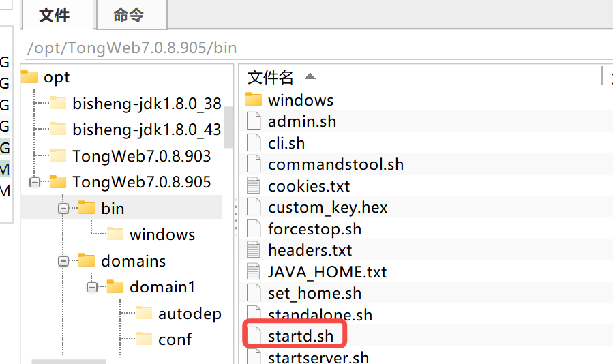Click the custom_key.hex file icon
613x364 pixels.
pos(254,207)
